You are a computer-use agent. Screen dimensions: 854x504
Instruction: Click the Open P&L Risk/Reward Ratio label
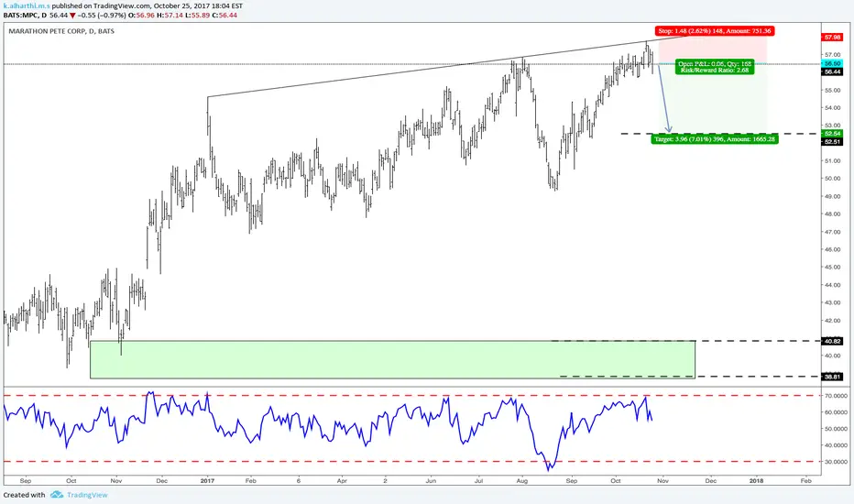[x=715, y=67]
